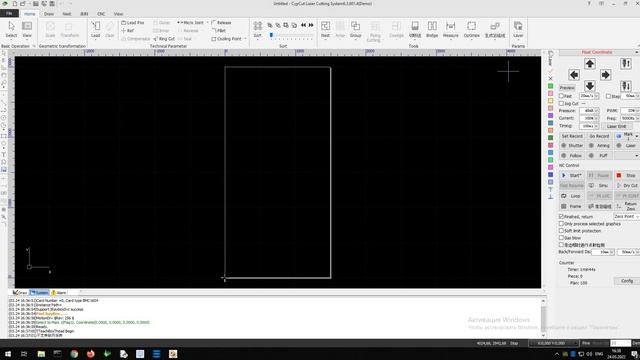This screenshot has height=360, width=640.
Task: Toggle the Jog Cut checkbox
Action: 561,104
